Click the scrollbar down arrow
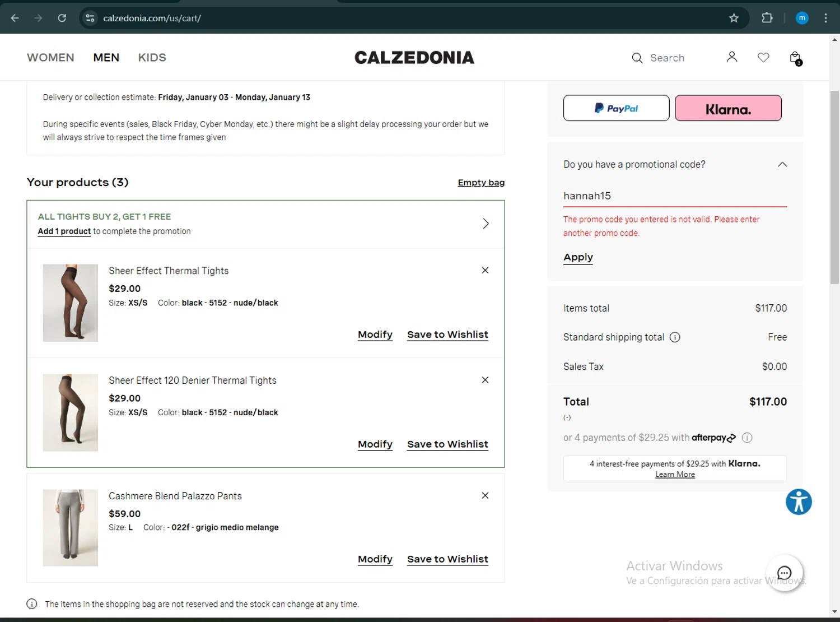This screenshot has height=622, width=840. 834,612
